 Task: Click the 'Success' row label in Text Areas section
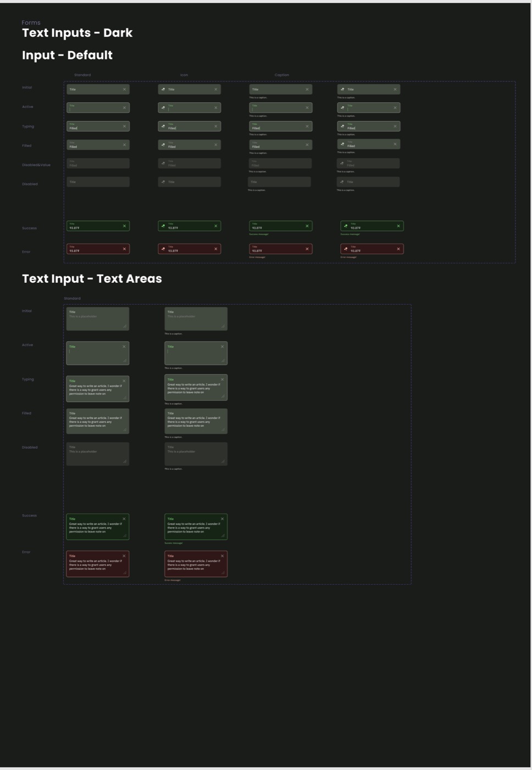[29, 516]
